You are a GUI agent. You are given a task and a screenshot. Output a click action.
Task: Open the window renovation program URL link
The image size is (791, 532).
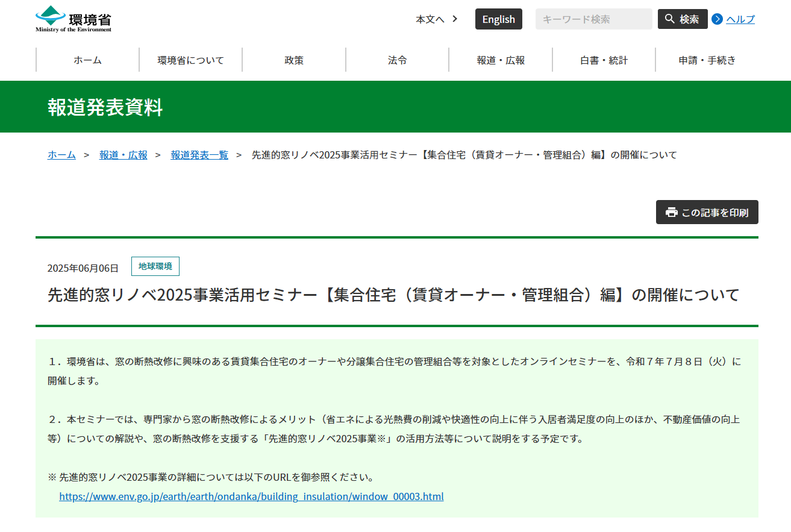pos(251,496)
